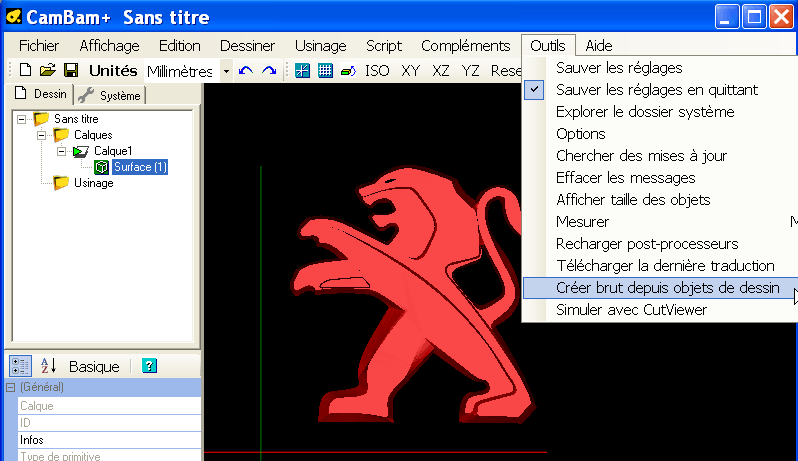
Task: Switch to the Système tab
Action: [110, 95]
